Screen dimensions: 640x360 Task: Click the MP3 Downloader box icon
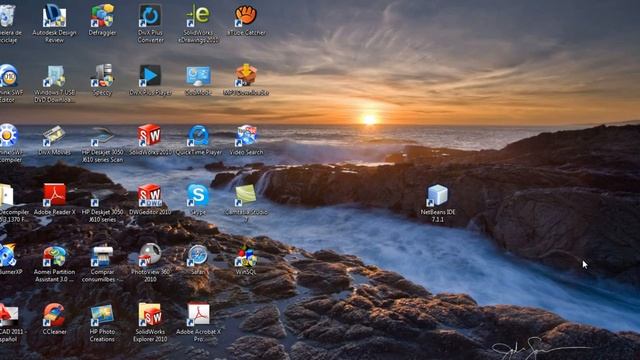tap(246, 76)
